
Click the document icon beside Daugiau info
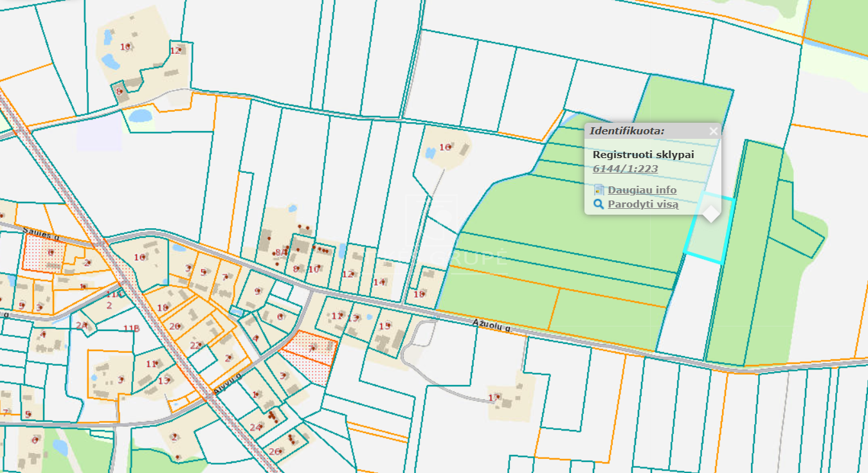(x=599, y=190)
